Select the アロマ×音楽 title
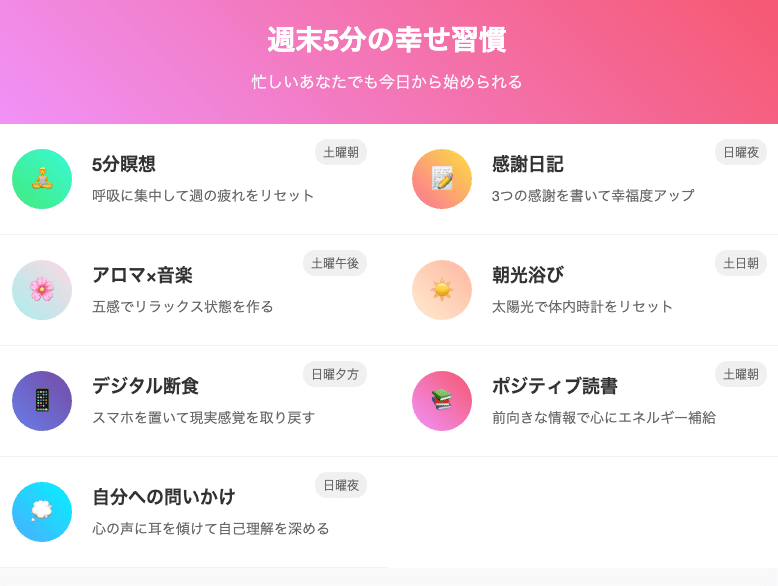Image resolution: width=778 pixels, height=586 pixels. 142,275
